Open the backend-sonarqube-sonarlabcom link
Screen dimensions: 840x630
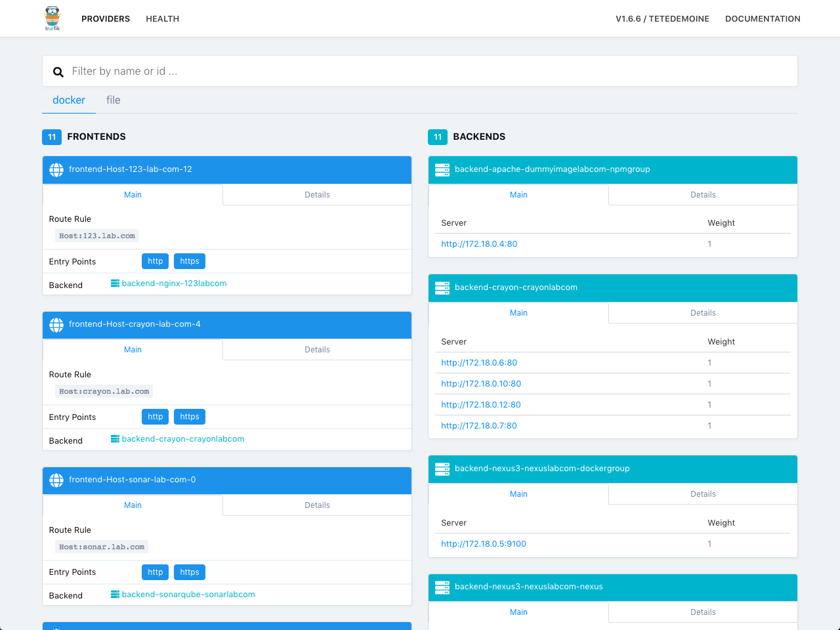pyautogui.click(x=188, y=595)
